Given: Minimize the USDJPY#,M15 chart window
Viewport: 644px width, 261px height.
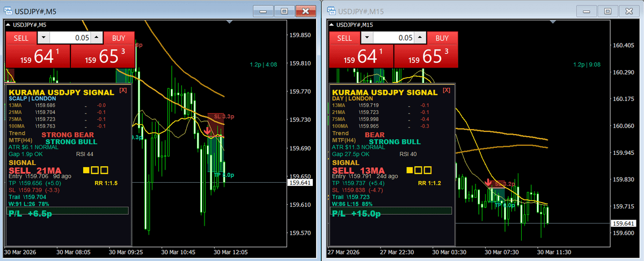Looking at the screenshot, I should point(587,11).
